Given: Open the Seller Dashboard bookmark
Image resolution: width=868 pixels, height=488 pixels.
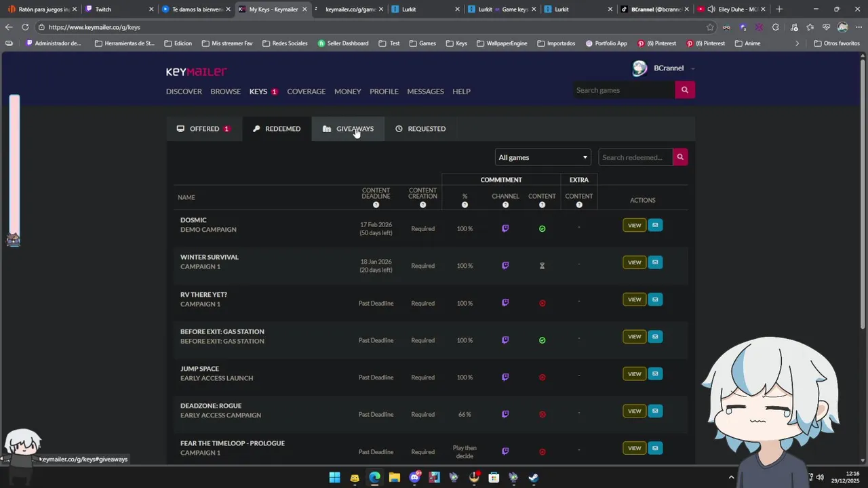Looking at the screenshot, I should point(343,43).
